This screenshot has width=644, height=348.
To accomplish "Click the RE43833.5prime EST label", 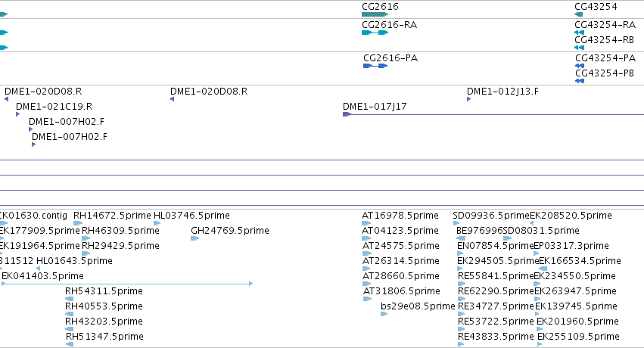I will click(x=496, y=337).
